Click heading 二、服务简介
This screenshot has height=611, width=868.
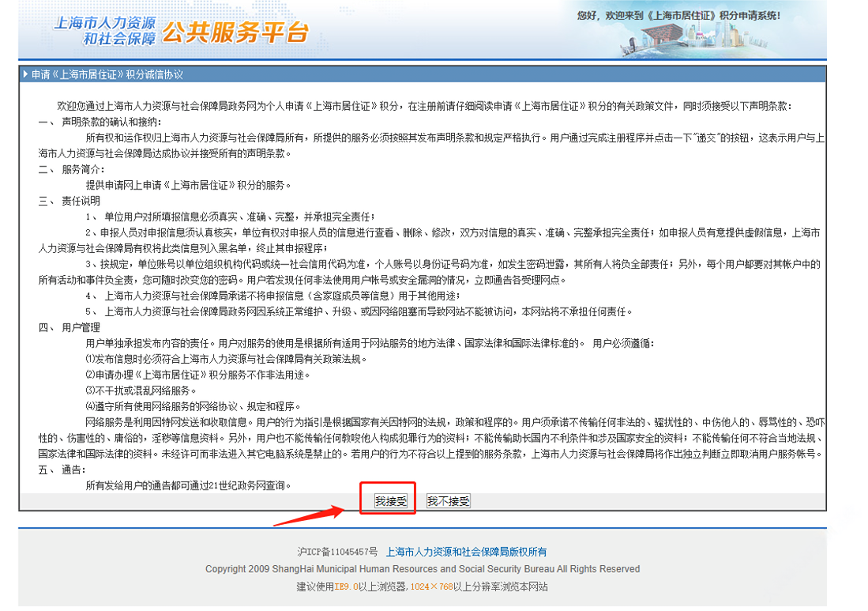pyautogui.click(x=71, y=169)
